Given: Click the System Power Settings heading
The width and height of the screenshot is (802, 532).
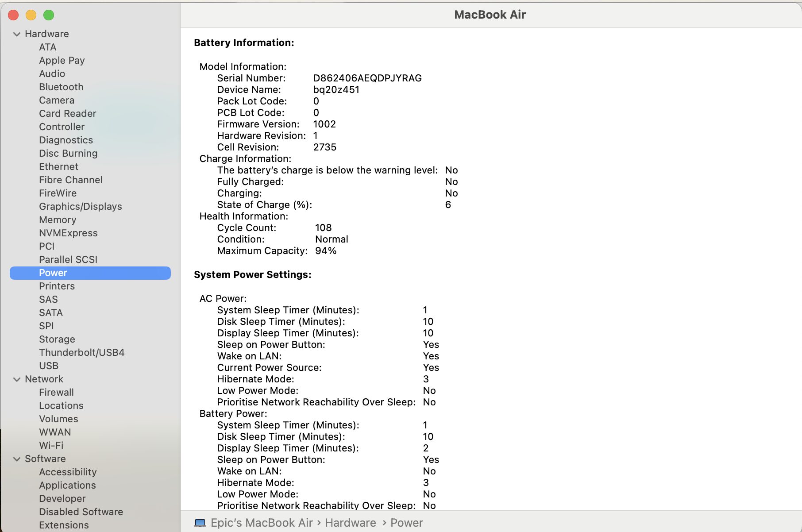Looking at the screenshot, I should pyautogui.click(x=253, y=275).
